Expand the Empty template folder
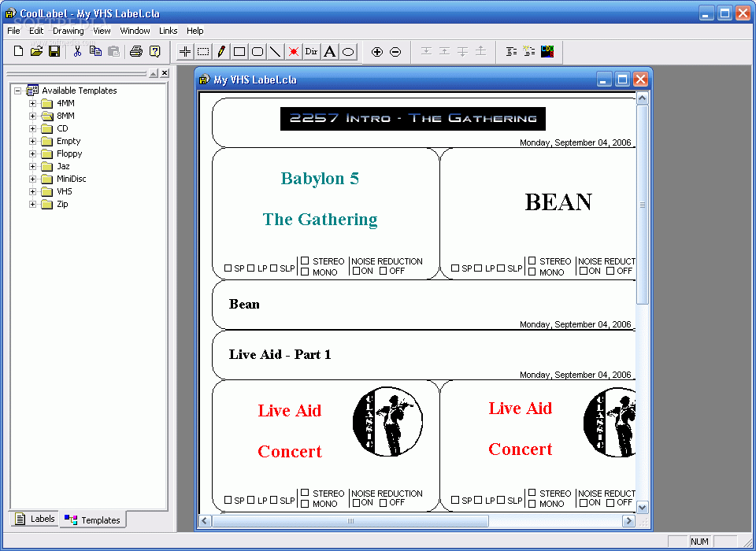The image size is (756, 551). click(x=33, y=141)
